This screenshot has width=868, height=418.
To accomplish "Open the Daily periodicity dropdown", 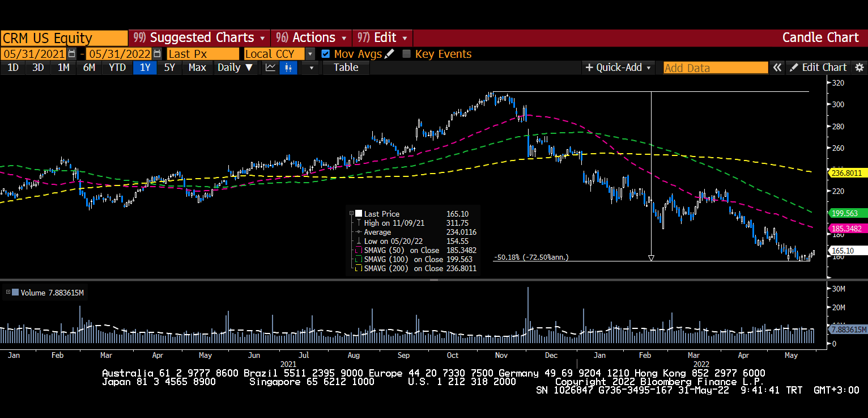I will click(x=236, y=67).
